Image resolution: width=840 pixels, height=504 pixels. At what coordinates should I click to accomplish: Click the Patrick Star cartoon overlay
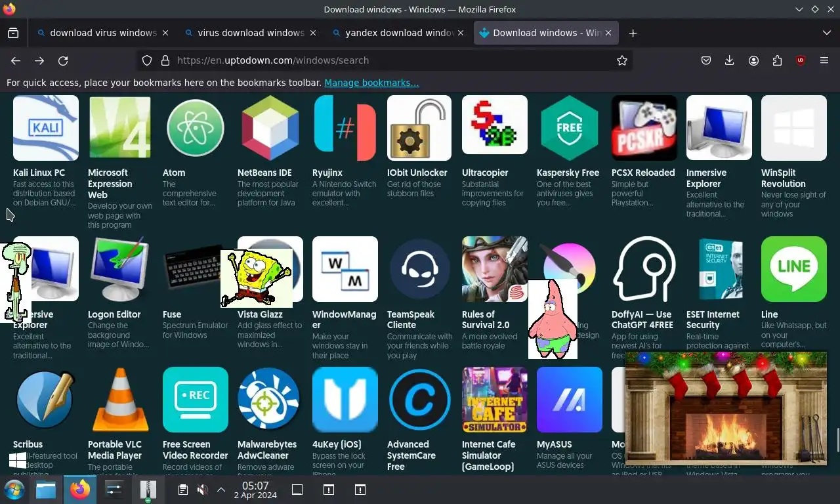coord(553,319)
